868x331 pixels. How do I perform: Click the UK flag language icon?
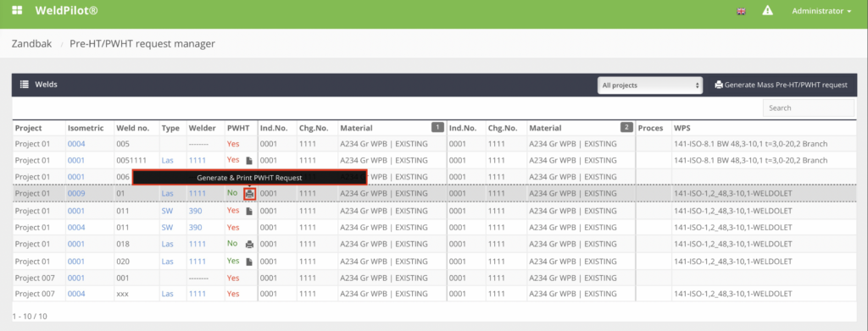[x=741, y=11]
